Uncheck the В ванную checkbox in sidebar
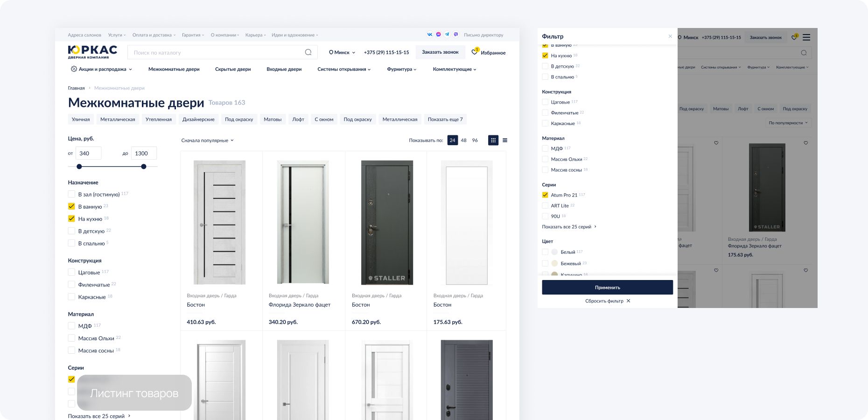The image size is (868, 420). coord(71,206)
